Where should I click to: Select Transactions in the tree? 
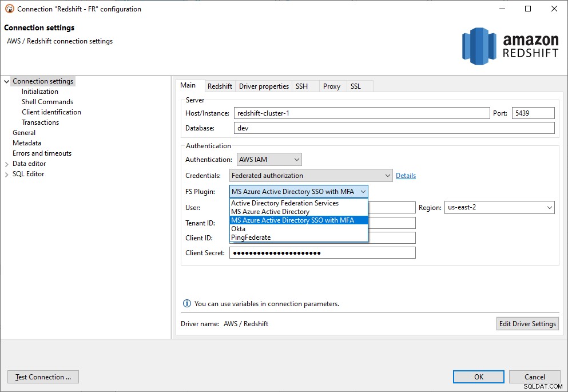pos(40,122)
